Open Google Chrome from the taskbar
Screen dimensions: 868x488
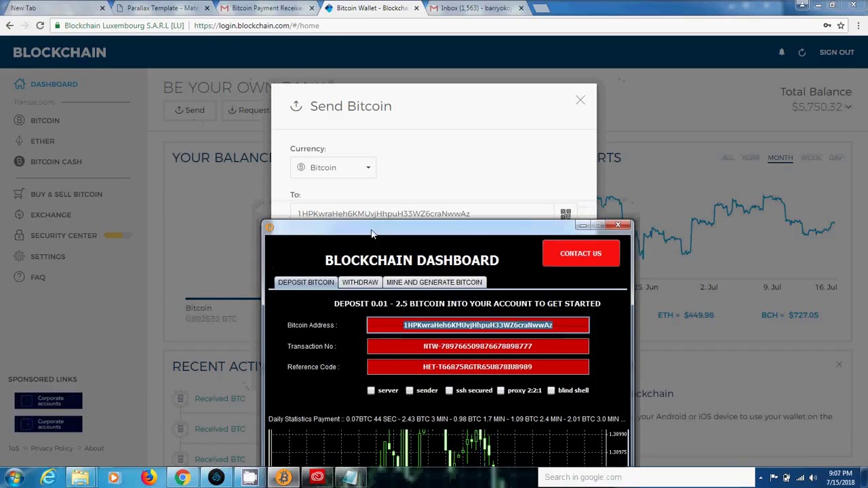[182, 477]
